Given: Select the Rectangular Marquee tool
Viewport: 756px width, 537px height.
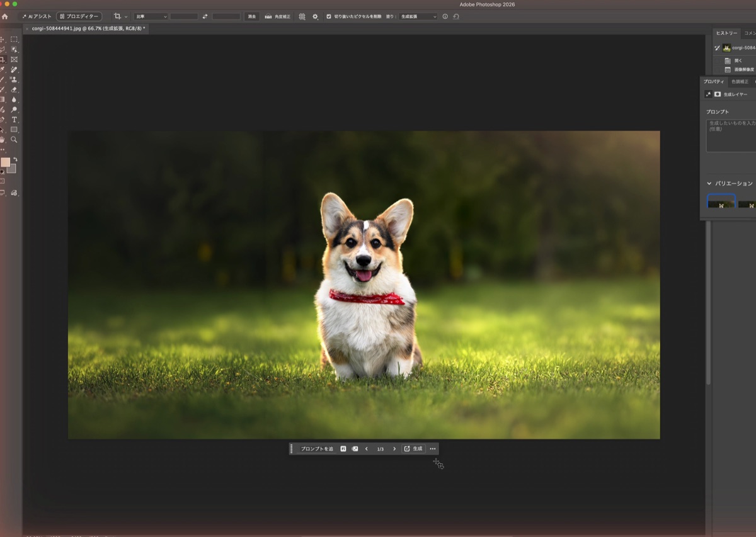Looking at the screenshot, I should click(x=14, y=39).
